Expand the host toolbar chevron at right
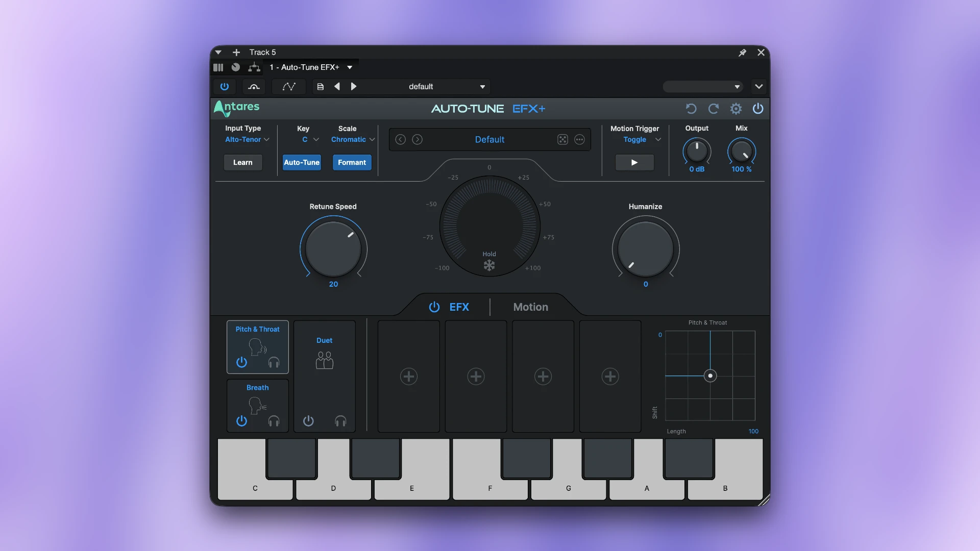This screenshot has width=980, height=551. coord(759,87)
